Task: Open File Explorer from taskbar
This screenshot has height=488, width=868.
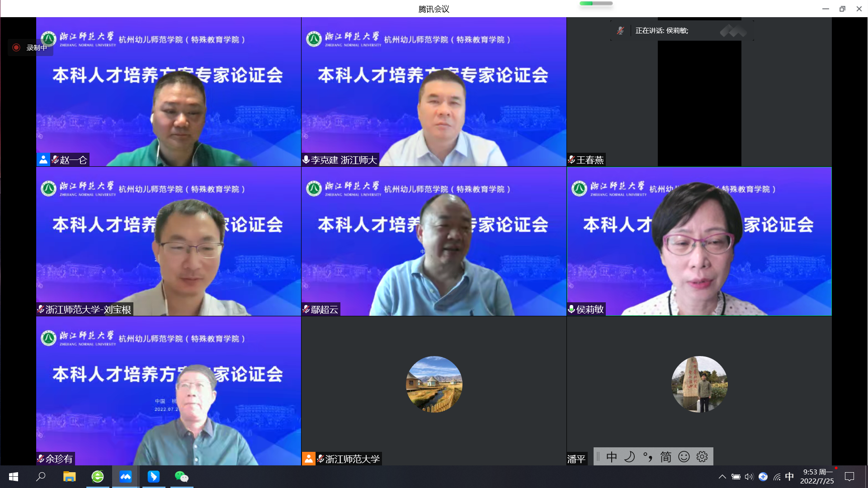Action: [x=69, y=477]
